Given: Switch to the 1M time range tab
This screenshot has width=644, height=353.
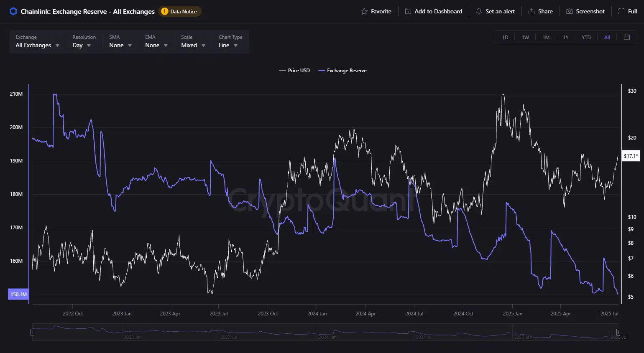Looking at the screenshot, I should (x=546, y=37).
